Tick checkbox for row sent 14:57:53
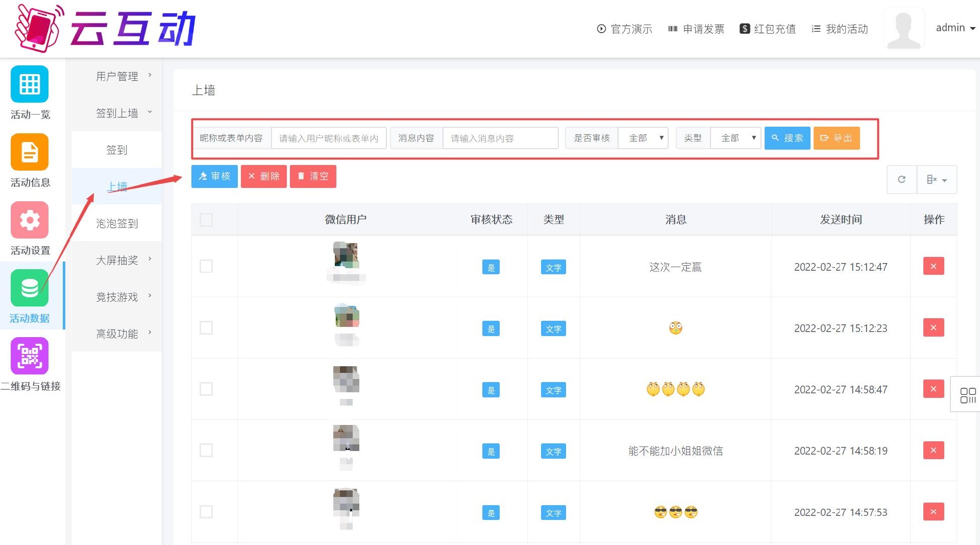Image resolution: width=980 pixels, height=545 pixels. 206,511
